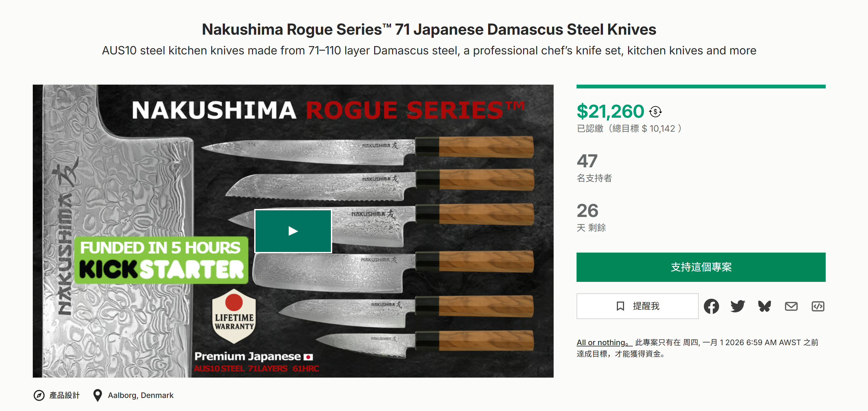Share the project on Facebook
The image size is (868, 411).
(x=712, y=306)
